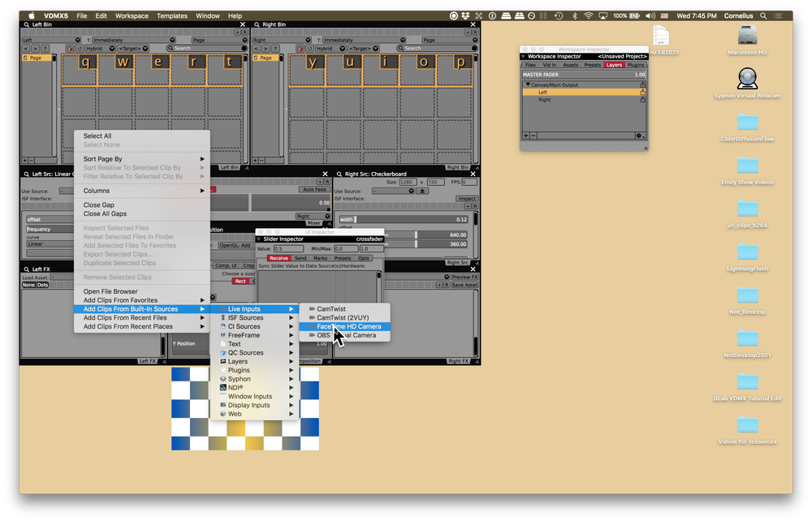Choose Open File Browser from context menu
The image size is (812, 521).
coord(142,291)
